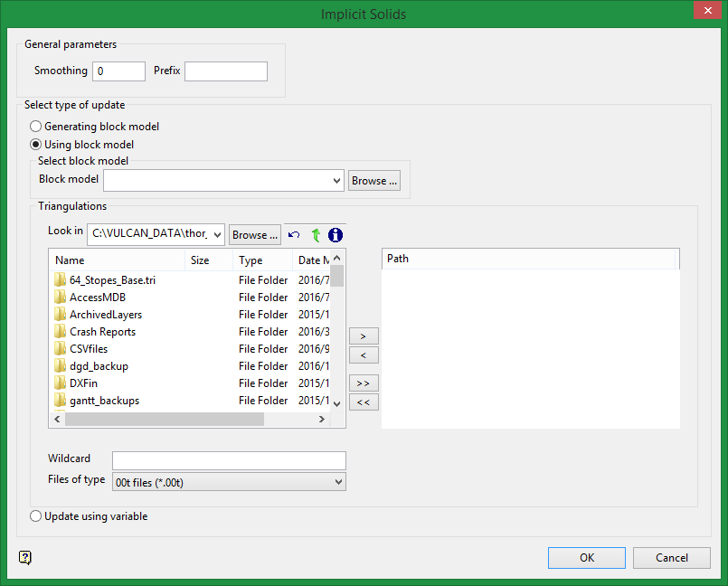
Task: Sort file list by Name column header
Action: tap(118, 260)
